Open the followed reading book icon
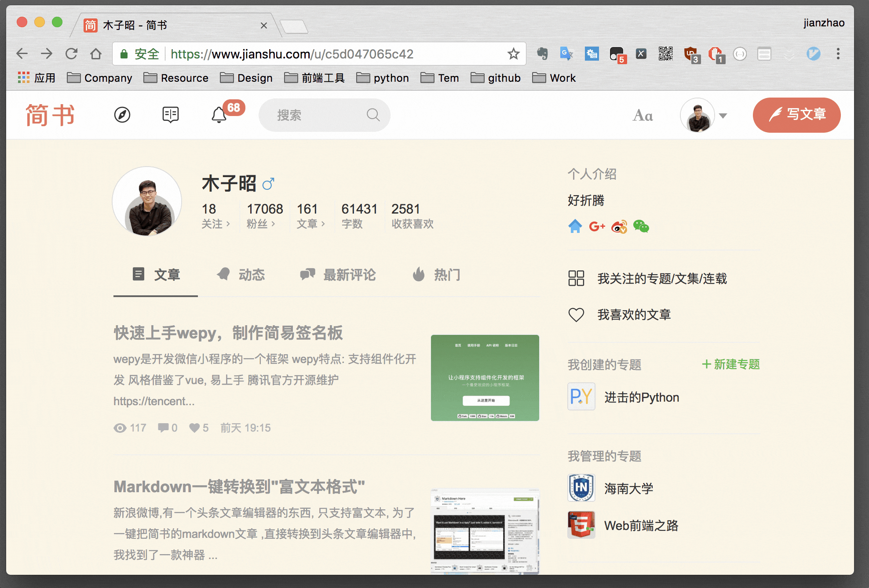869x588 pixels. (170, 115)
